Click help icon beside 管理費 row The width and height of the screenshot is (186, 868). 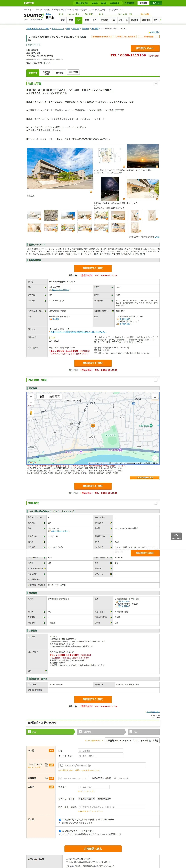pos(111,528)
